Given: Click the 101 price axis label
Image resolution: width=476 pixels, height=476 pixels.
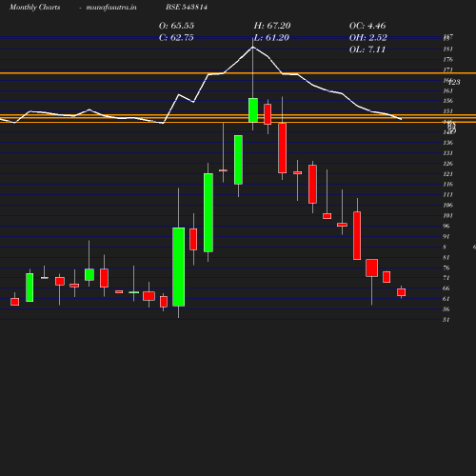Looking at the screenshot, I should click(448, 216).
